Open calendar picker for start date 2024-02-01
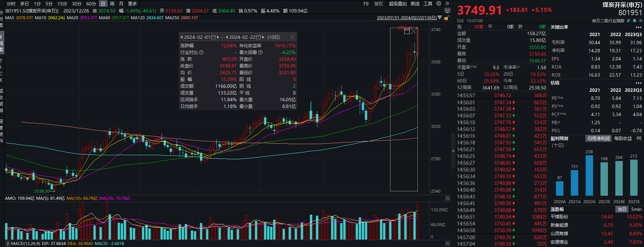 (x=213, y=37)
